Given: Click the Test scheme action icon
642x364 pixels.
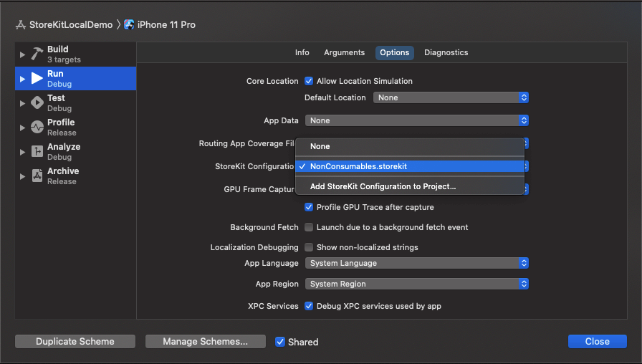Looking at the screenshot, I should click(37, 103).
